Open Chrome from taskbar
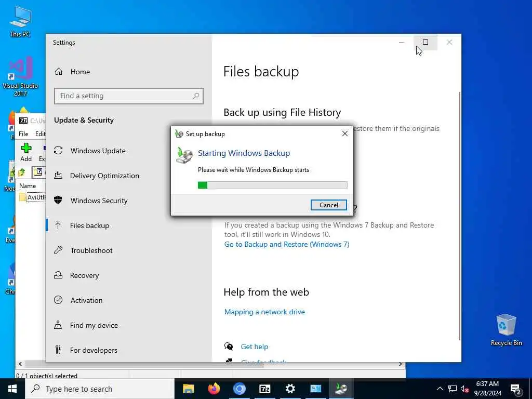The width and height of the screenshot is (532, 399). tap(239, 389)
